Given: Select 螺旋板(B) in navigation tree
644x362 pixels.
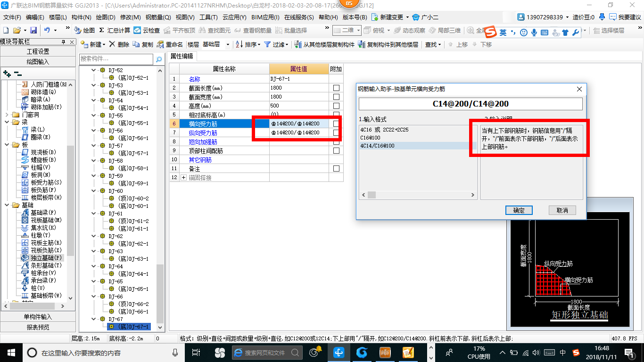Looking at the screenshot, I should (x=39, y=160).
